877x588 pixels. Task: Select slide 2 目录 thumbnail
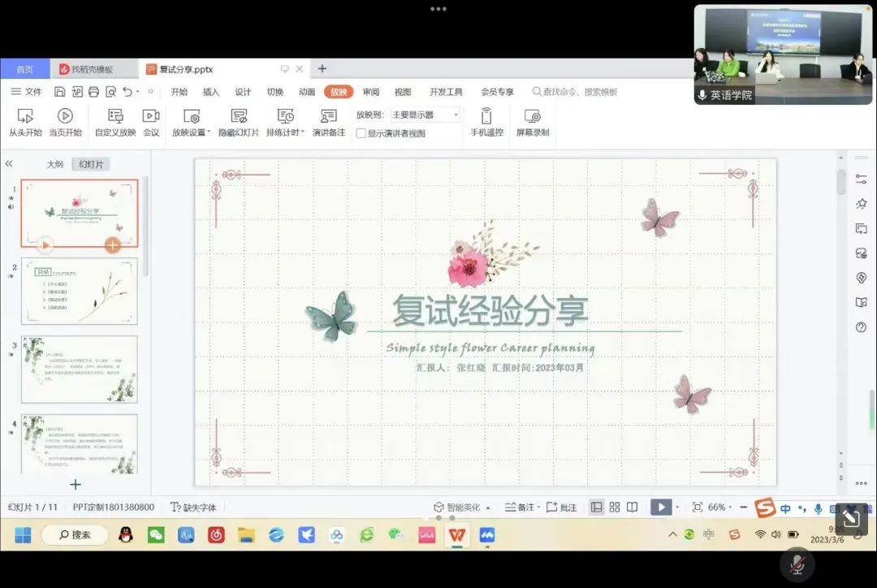point(80,292)
